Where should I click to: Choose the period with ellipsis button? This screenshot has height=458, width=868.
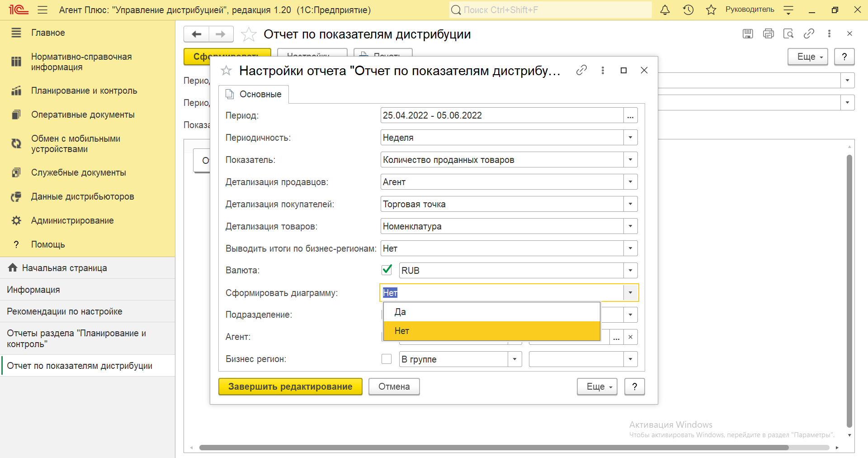pos(630,115)
